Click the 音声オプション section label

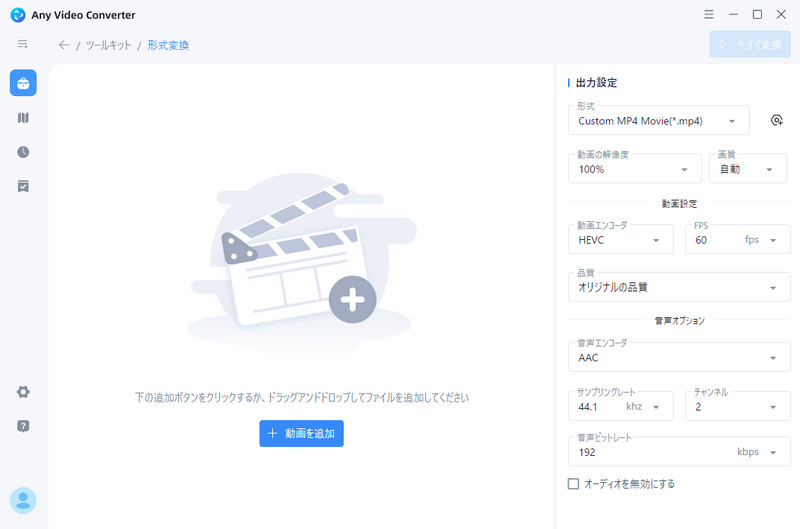tap(679, 320)
